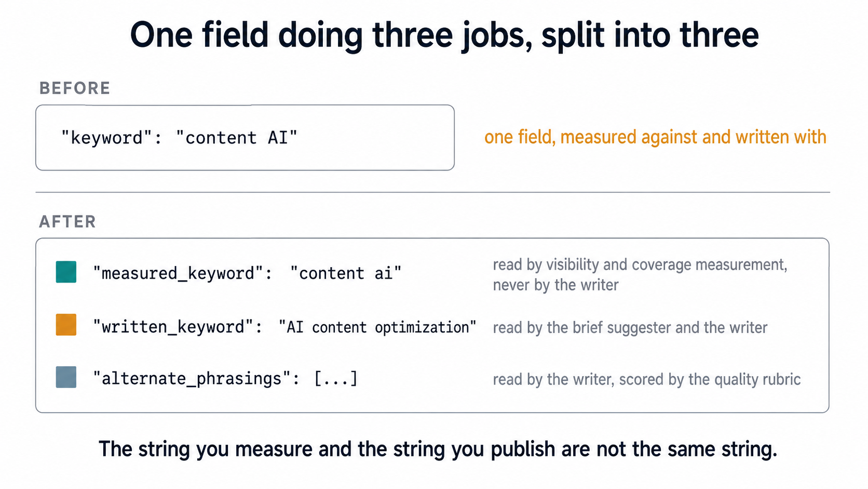The height and width of the screenshot is (489, 868).
Task: Click the gray-blue square beside alternate_phrasings
Action: tap(66, 377)
